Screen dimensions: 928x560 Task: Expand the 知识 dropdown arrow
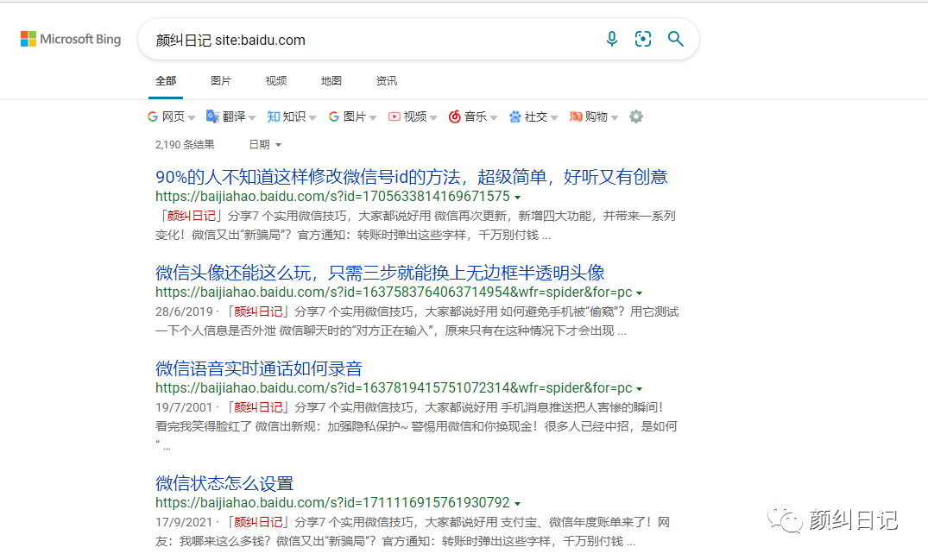pyautogui.click(x=312, y=117)
